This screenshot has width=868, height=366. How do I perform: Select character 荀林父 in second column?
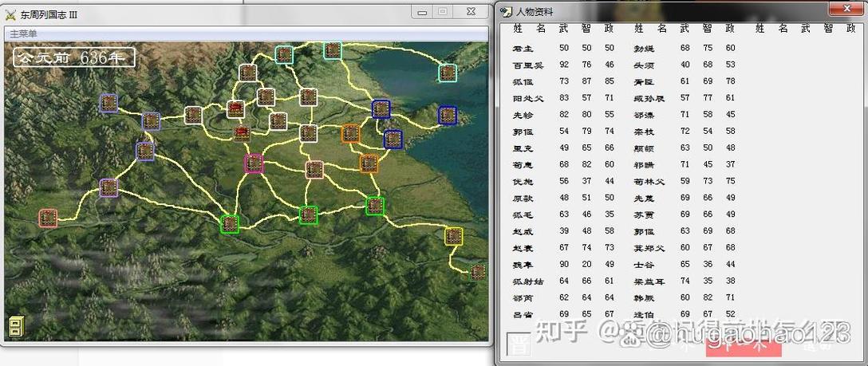(649, 181)
